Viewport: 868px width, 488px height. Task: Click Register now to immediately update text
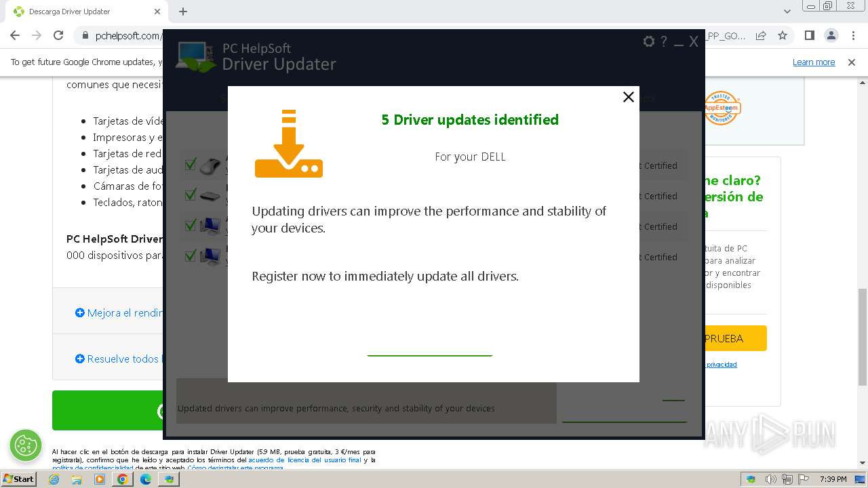pos(385,276)
